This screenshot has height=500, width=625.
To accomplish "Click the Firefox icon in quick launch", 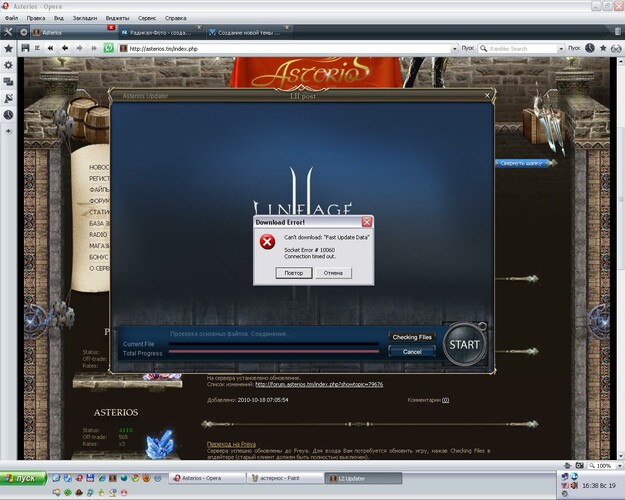I will (147, 478).
